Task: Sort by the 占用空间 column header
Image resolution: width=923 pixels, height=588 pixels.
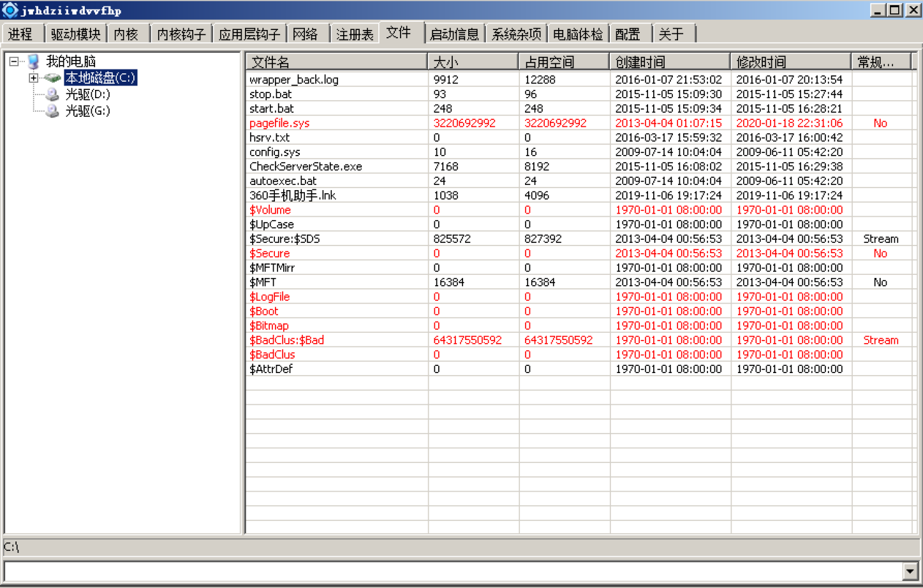Action: [564, 62]
